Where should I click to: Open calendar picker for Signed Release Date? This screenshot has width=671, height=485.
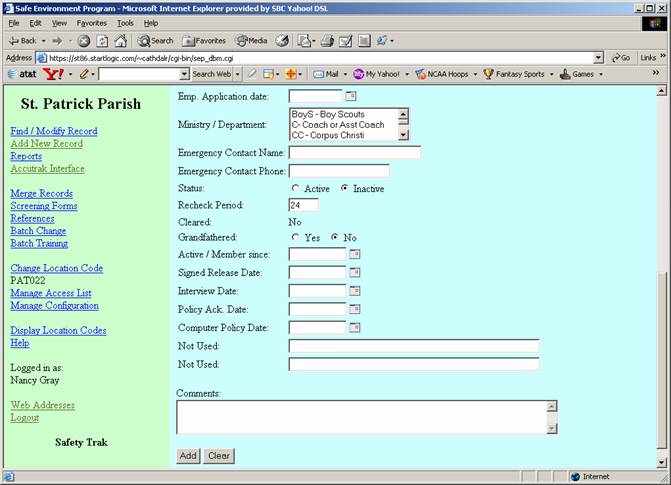pos(353,273)
